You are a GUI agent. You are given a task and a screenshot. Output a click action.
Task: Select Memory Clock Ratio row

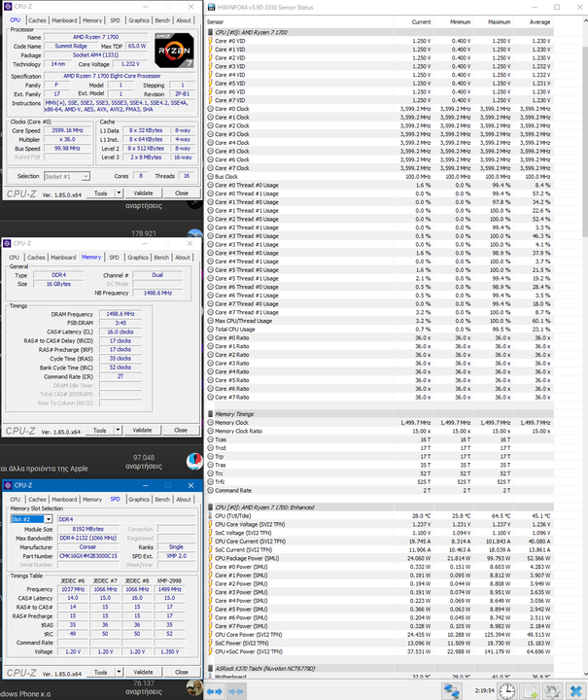[x=380, y=431]
